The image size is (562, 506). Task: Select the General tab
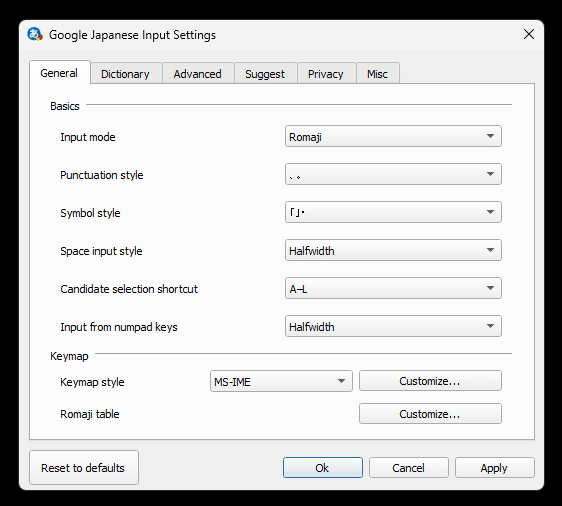point(59,72)
